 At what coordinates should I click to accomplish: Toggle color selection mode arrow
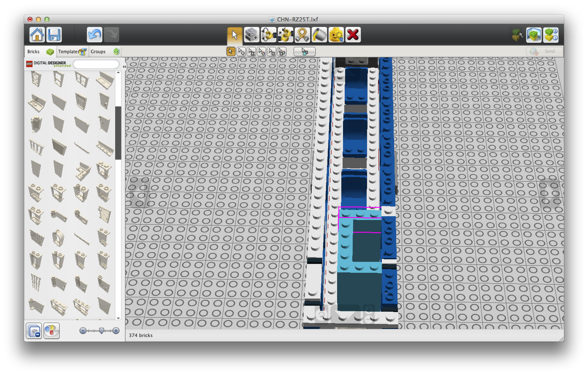click(261, 52)
